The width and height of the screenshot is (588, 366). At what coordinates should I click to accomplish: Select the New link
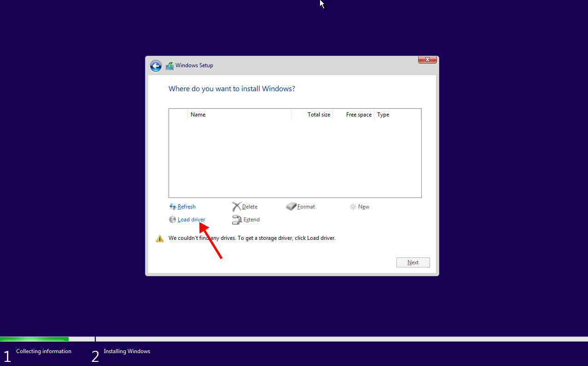(364, 207)
